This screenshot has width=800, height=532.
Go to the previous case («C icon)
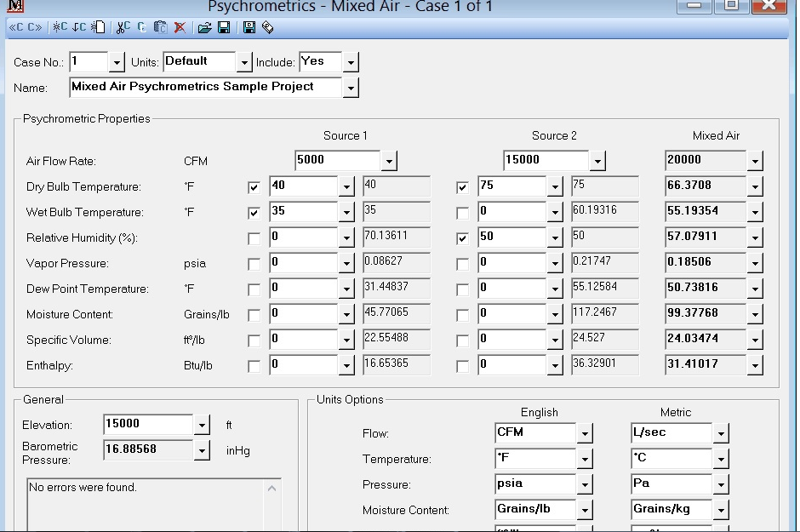tap(16, 27)
